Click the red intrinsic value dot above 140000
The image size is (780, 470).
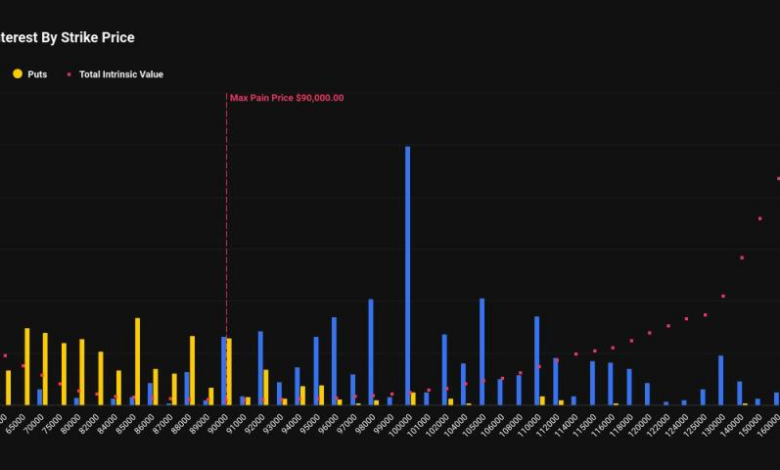(x=741, y=257)
